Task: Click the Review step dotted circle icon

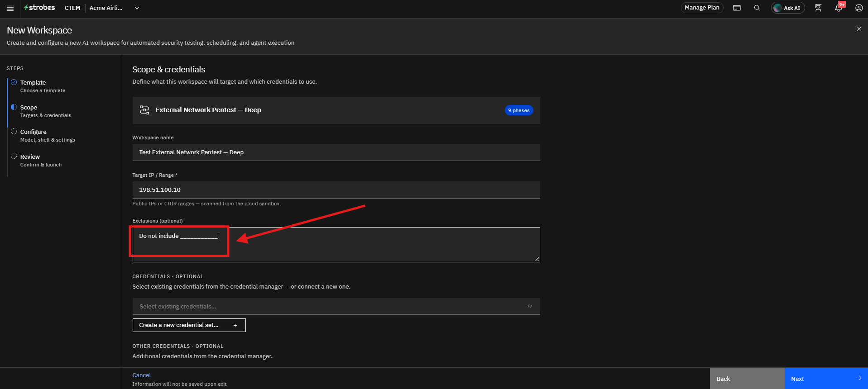Action: click(14, 156)
